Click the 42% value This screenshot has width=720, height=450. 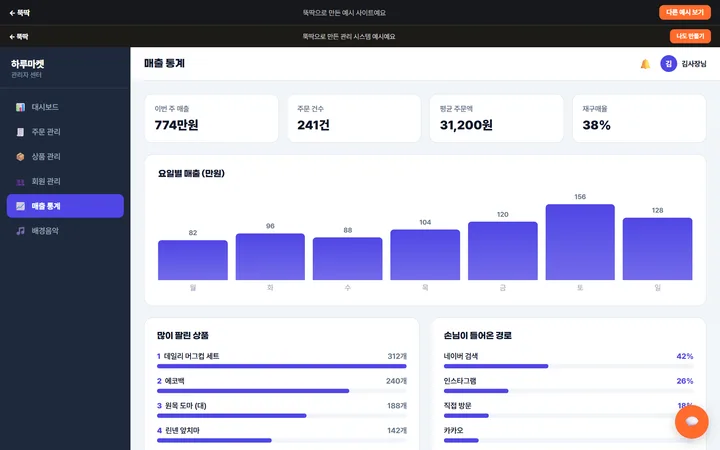click(x=685, y=356)
